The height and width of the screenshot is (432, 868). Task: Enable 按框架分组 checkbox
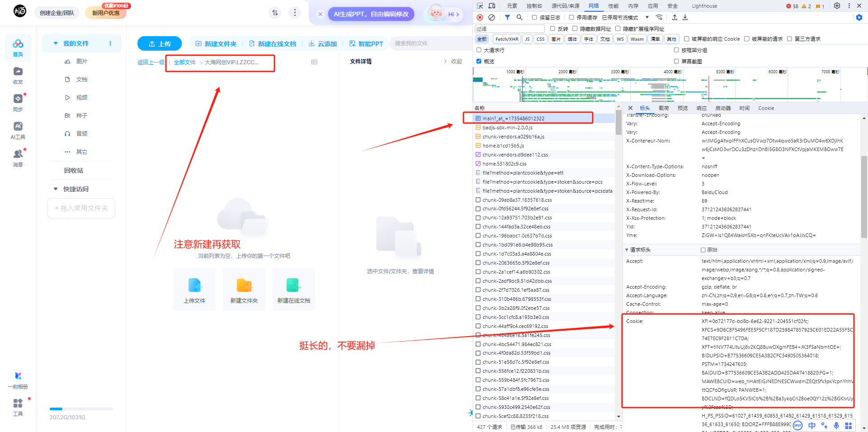tap(676, 50)
